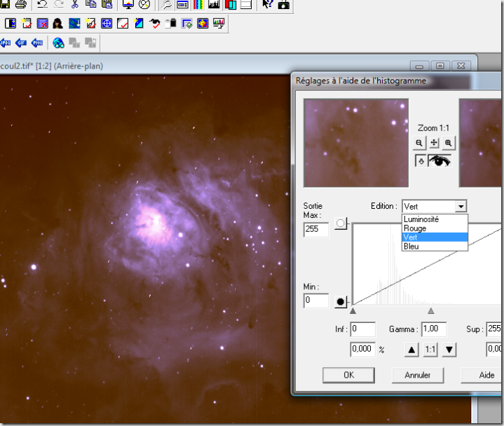The image size is (504, 426).
Task: Click the gamma midpoint triangle slider
Action: pos(431,311)
